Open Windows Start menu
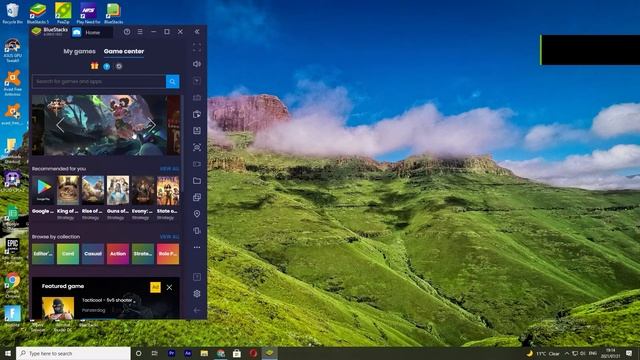 8,353
